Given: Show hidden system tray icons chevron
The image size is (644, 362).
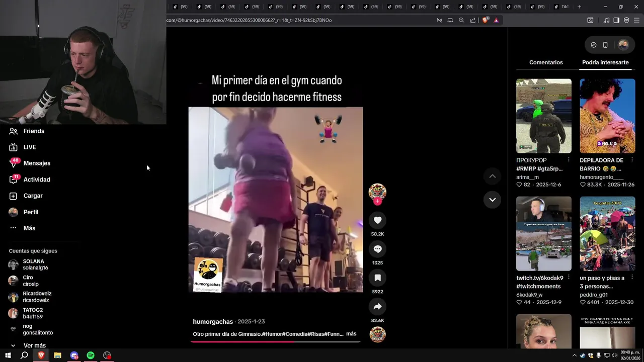Looking at the screenshot, I should click(x=574, y=355).
